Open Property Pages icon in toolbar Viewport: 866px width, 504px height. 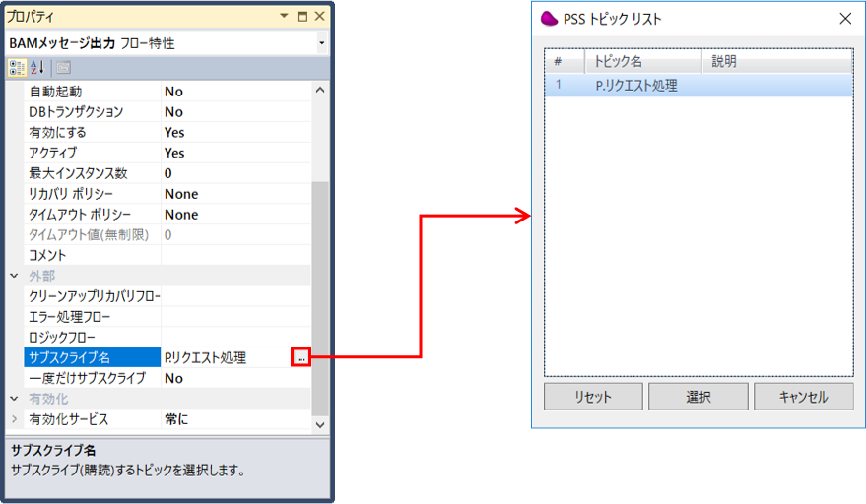click(63, 68)
